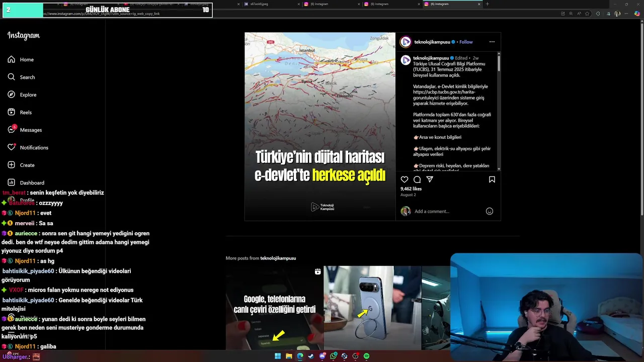Viewport: 644px width, 362px height.
Task: Click the zoom magnifier in address bar
Action: [x=571, y=14]
